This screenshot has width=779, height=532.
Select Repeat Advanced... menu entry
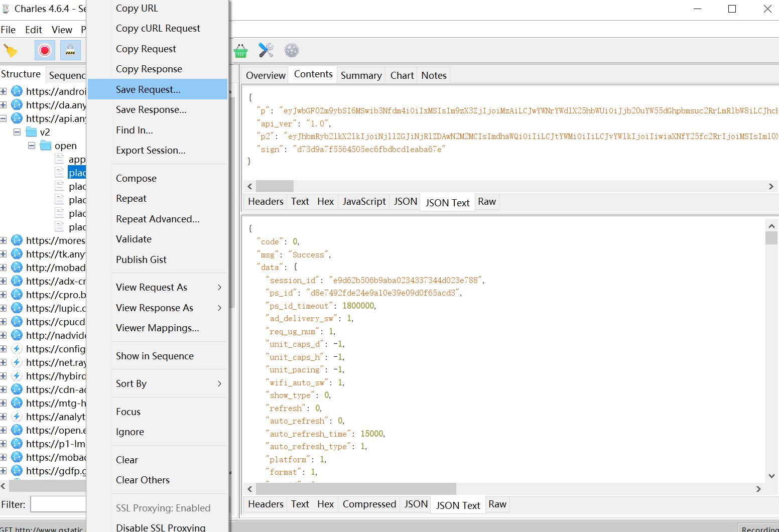coord(158,219)
